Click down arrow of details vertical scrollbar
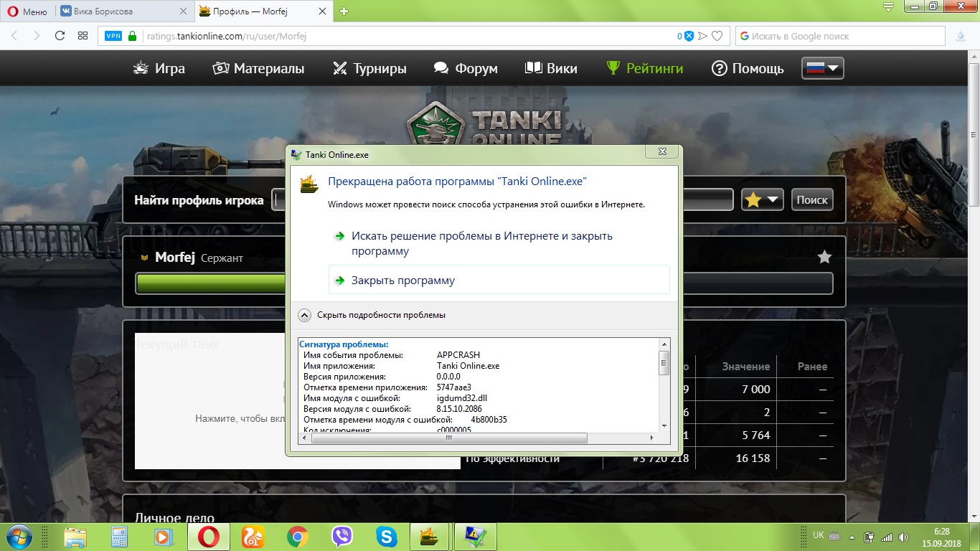Screen dimensions: 980x551 pyautogui.click(x=664, y=426)
